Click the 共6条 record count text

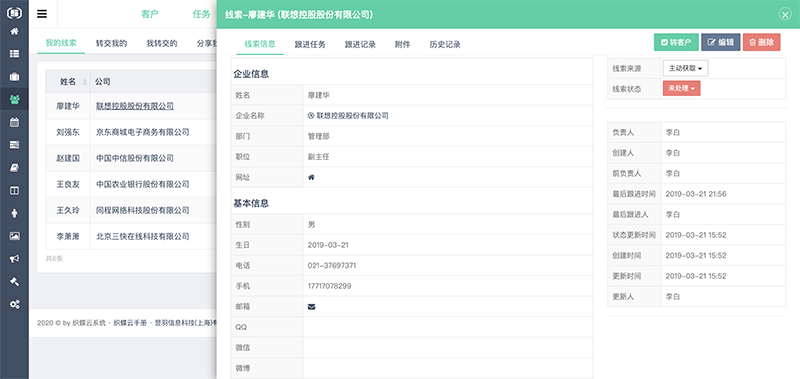pos(55,259)
